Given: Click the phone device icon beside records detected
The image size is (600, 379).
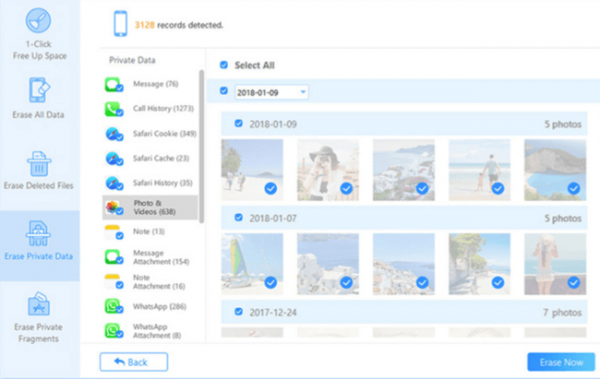Looking at the screenshot, I should coord(120,24).
